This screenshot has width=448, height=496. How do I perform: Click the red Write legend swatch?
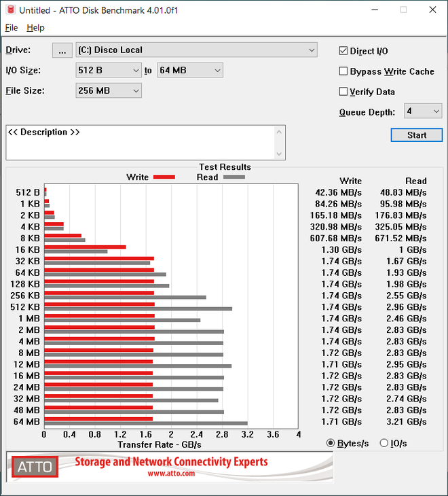[164, 177]
